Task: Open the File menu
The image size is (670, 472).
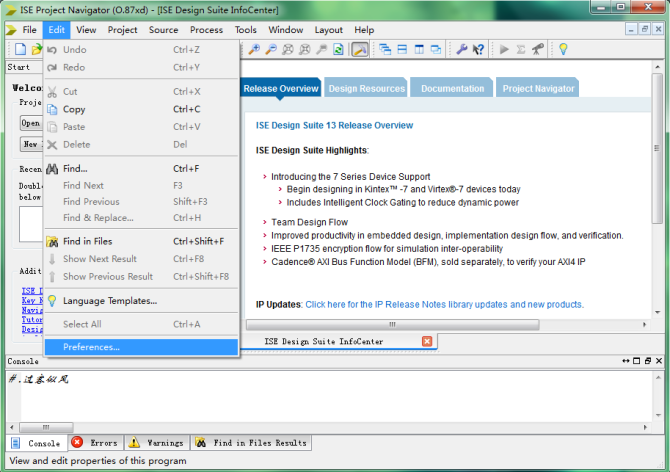Action: [29, 30]
